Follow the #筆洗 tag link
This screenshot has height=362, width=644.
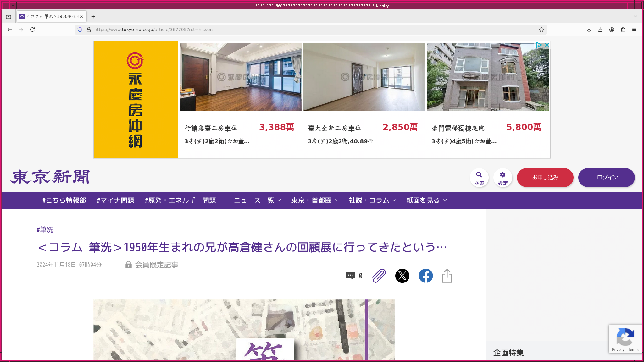45,230
